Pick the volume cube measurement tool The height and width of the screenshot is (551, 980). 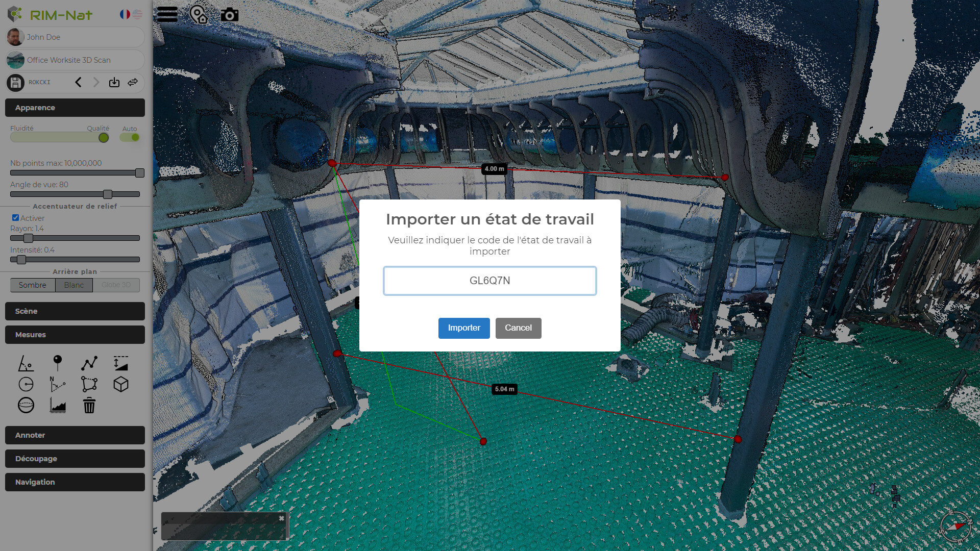tap(121, 384)
